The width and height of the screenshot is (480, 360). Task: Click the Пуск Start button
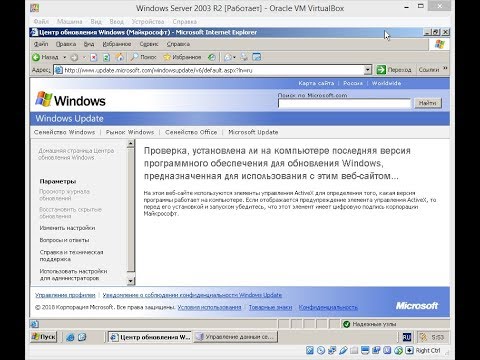44,337
